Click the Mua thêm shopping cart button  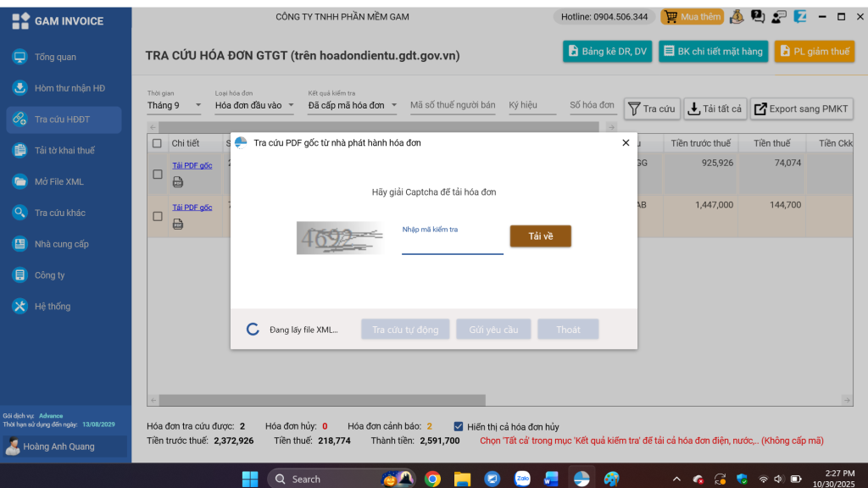pyautogui.click(x=692, y=16)
